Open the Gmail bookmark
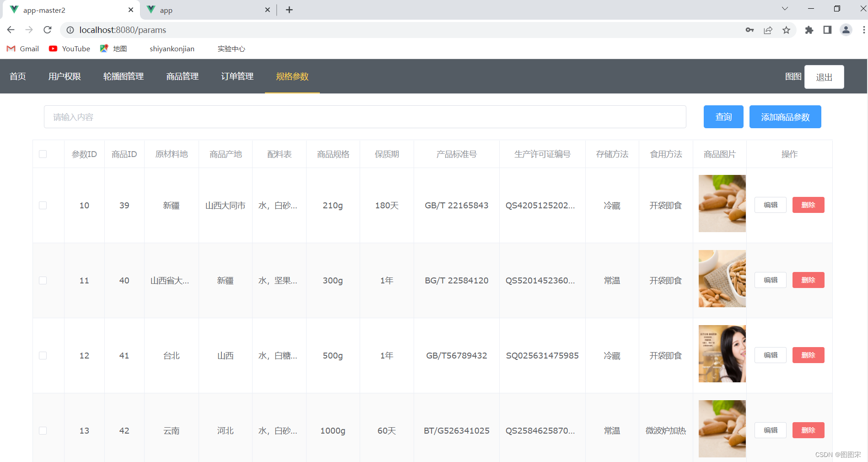 coord(22,49)
